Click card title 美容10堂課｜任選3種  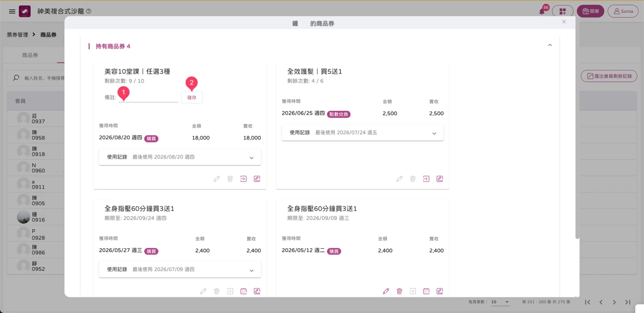click(x=137, y=71)
